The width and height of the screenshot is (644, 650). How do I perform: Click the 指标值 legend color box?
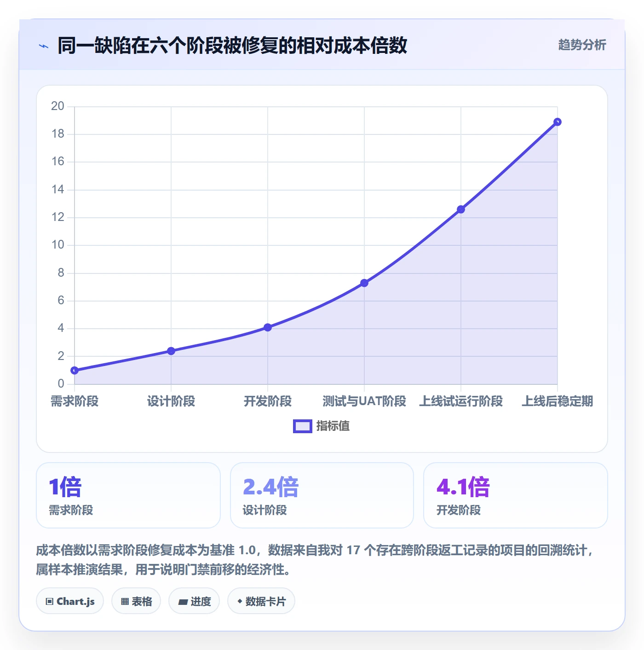[303, 426]
